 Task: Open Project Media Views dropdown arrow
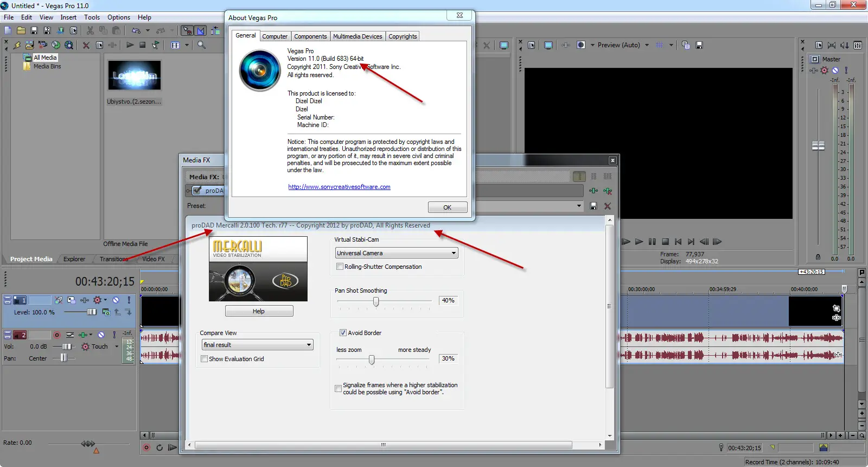187,45
